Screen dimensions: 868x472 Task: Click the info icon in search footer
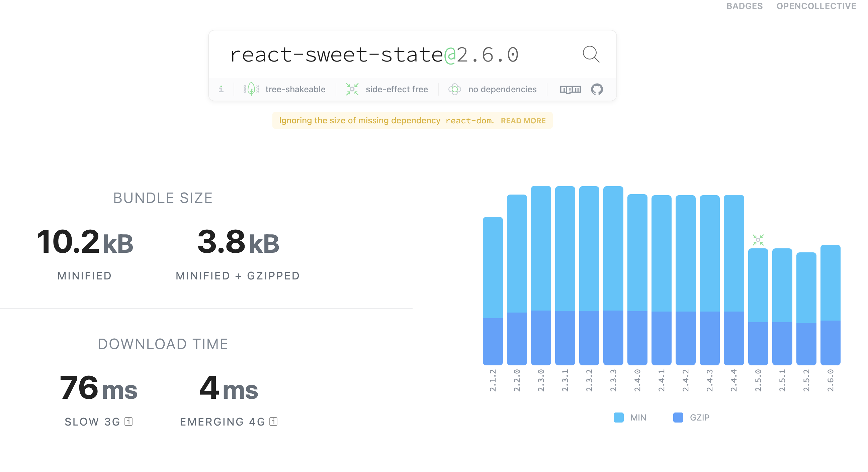[x=221, y=89]
